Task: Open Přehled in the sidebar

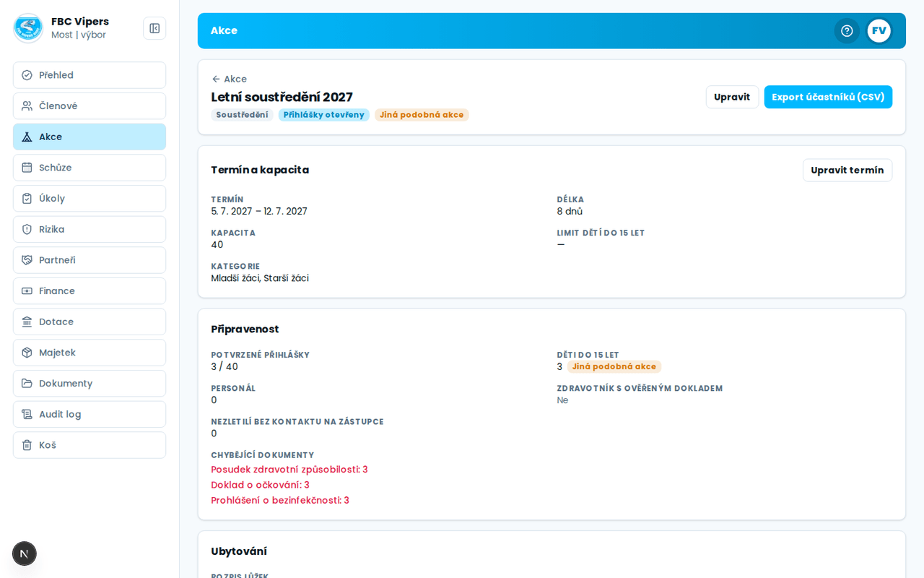Action: tap(90, 75)
